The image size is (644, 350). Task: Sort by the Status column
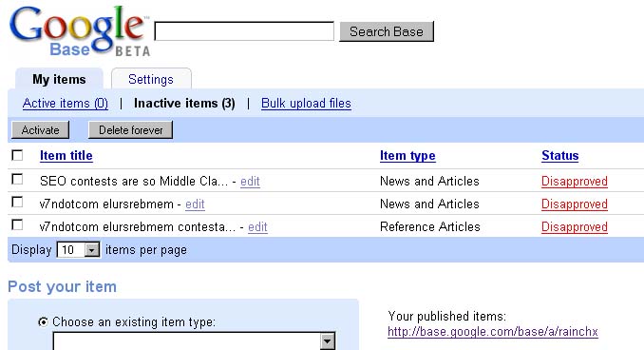click(x=559, y=155)
